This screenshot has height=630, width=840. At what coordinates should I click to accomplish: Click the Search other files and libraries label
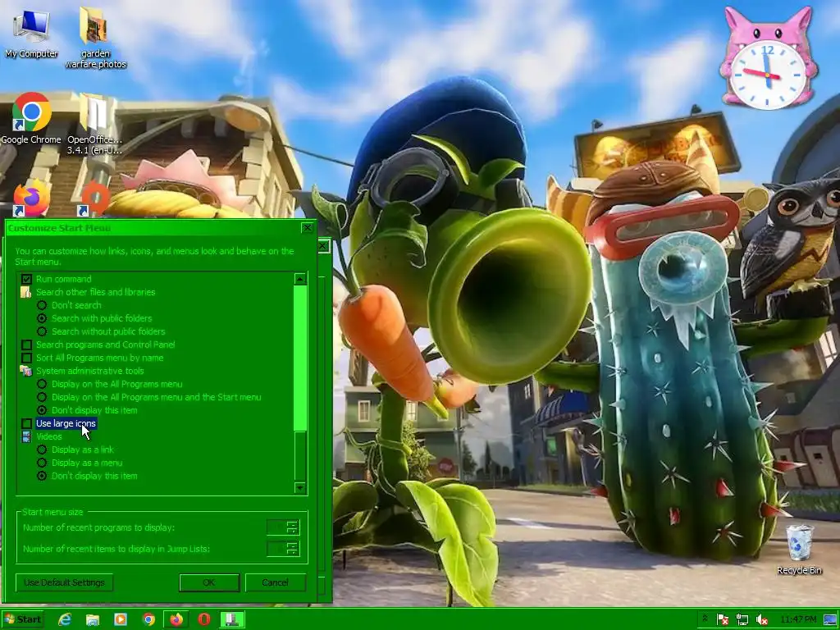[x=95, y=292]
